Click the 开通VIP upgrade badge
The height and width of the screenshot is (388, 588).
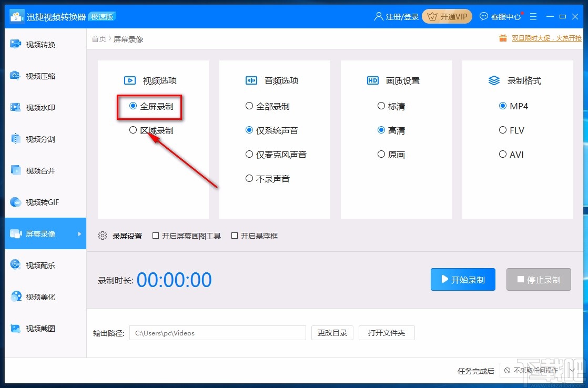pyautogui.click(x=447, y=16)
